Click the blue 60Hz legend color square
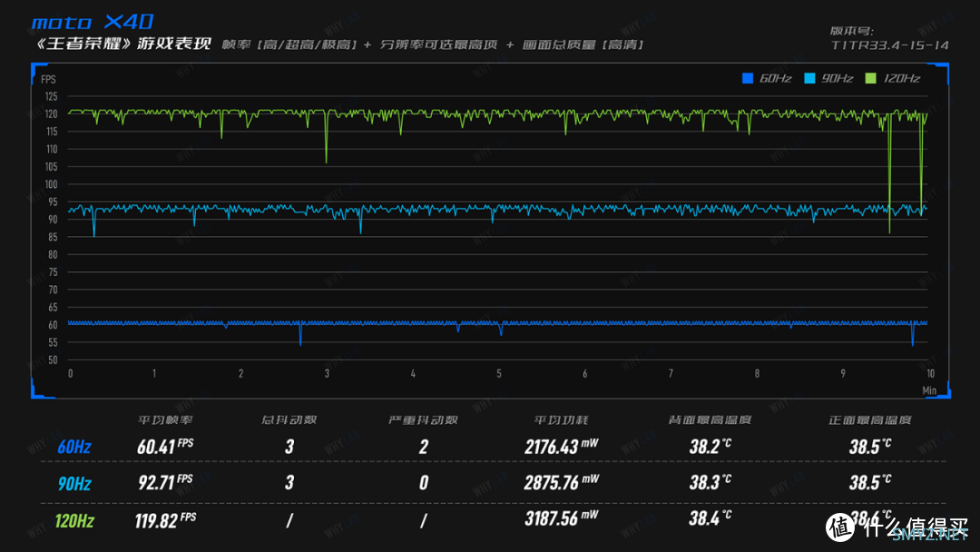 747,78
